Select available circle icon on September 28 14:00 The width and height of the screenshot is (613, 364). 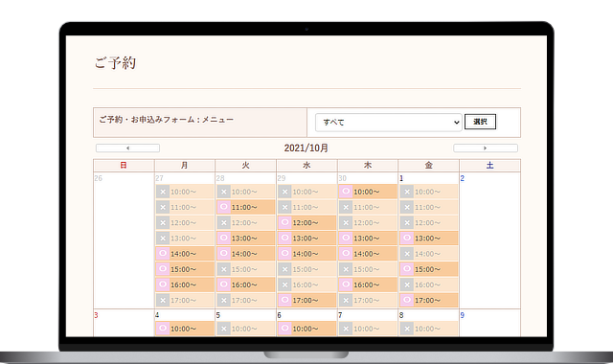click(223, 254)
